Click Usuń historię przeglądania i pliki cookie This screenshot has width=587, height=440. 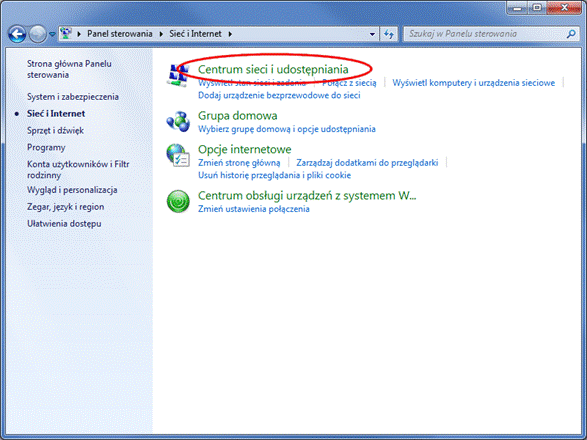point(274,175)
